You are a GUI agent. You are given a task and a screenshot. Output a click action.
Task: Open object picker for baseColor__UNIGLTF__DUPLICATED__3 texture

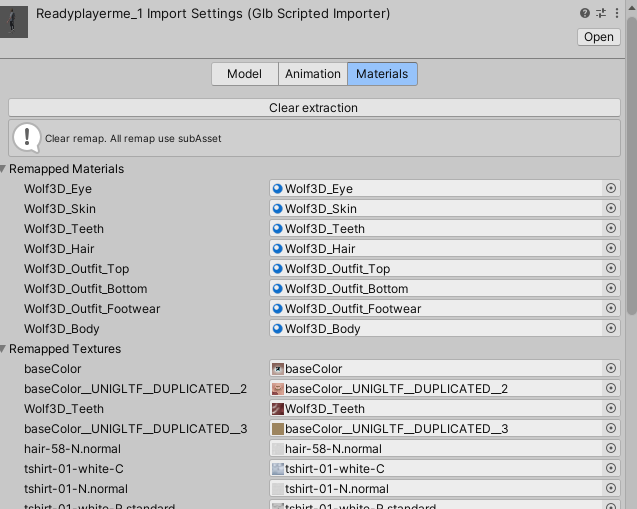point(611,428)
